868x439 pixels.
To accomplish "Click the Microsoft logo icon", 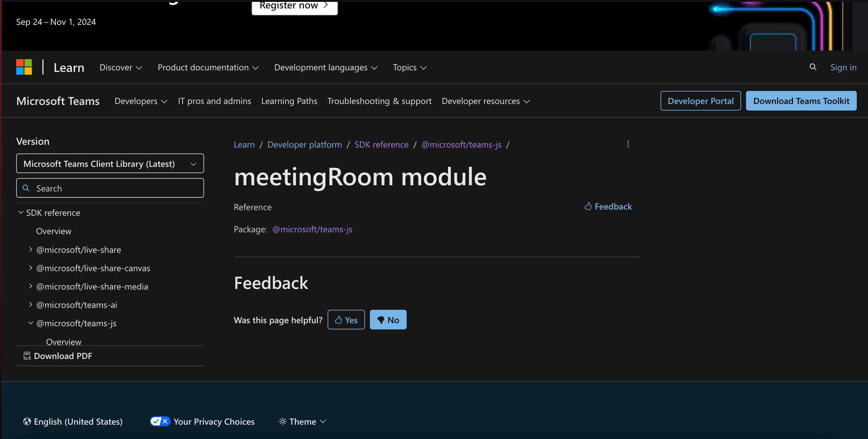I will pyautogui.click(x=24, y=67).
